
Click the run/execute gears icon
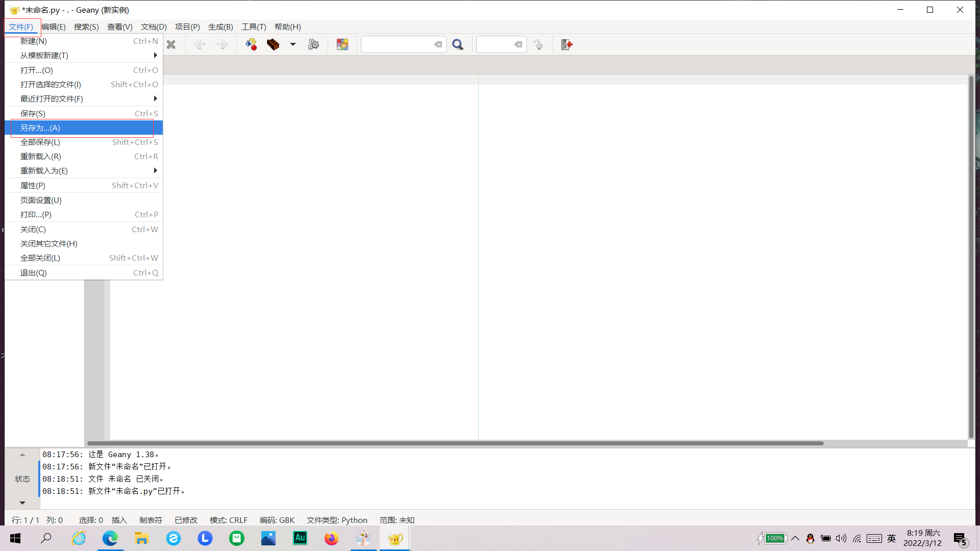click(313, 44)
